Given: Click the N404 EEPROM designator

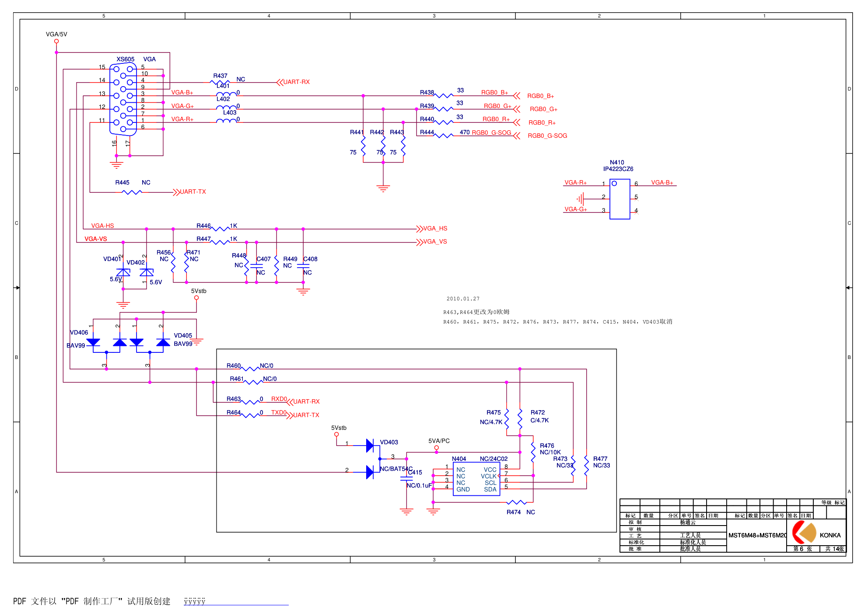Looking at the screenshot, I should [x=459, y=459].
